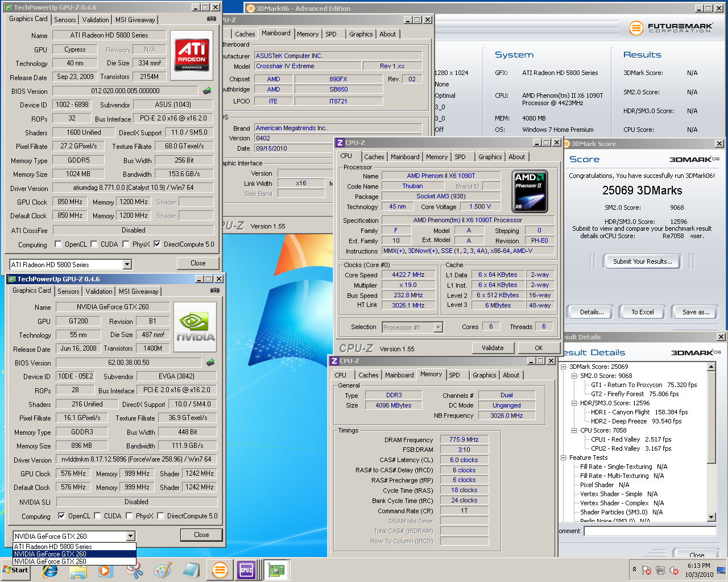Viewport: 728px width, 582px height.
Task: Click the camera icon in the NVIDIA GPU-Z window
Action: pos(215,290)
